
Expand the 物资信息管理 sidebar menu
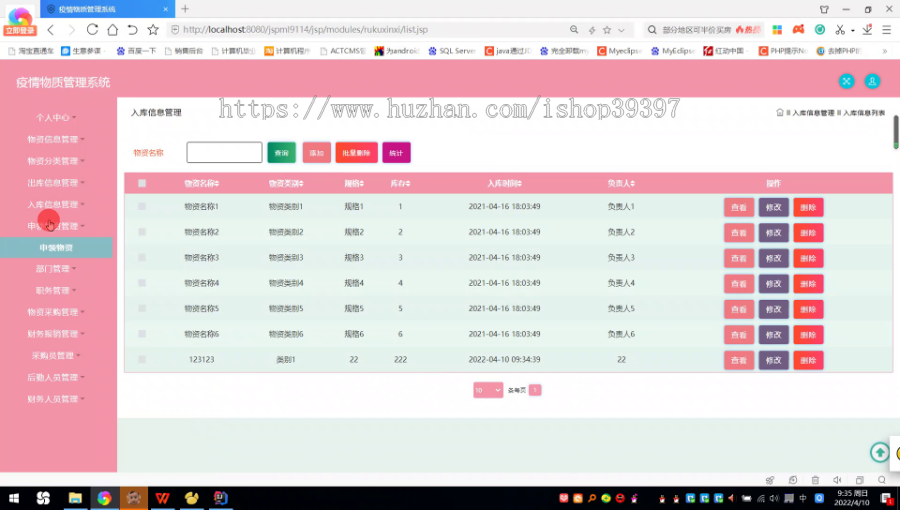[56, 139]
